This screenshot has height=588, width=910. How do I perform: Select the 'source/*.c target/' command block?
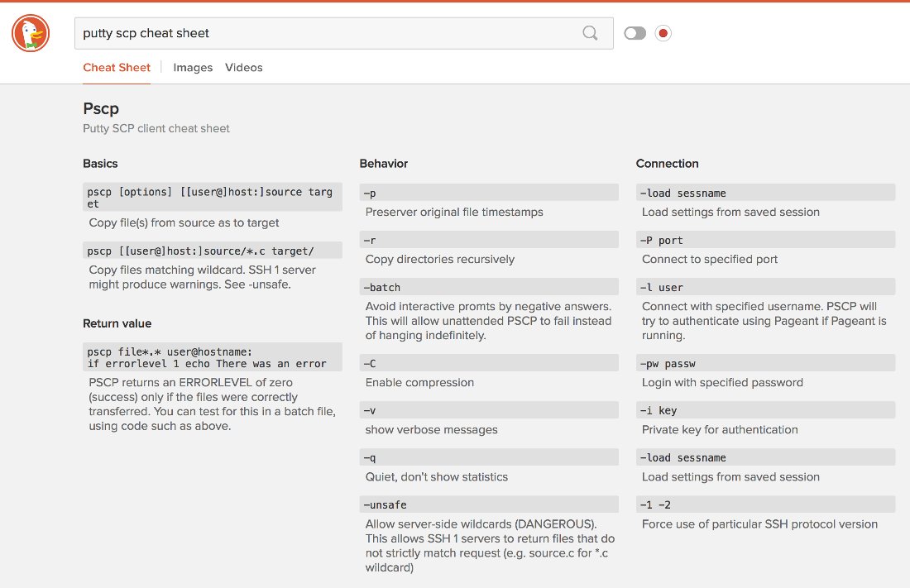click(x=213, y=251)
